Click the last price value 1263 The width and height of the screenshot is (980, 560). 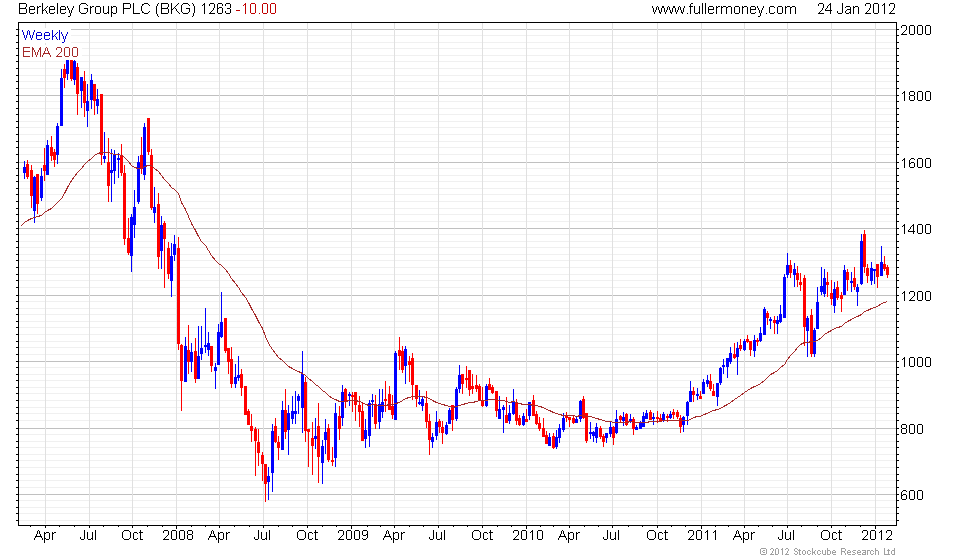(216, 9)
